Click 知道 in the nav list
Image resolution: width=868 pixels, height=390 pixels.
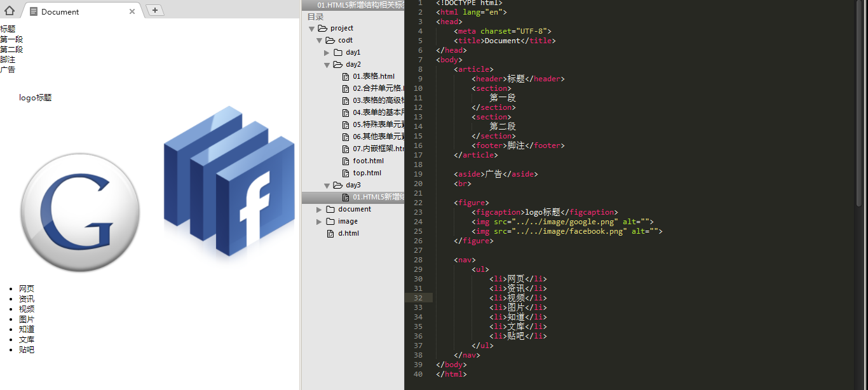27,329
